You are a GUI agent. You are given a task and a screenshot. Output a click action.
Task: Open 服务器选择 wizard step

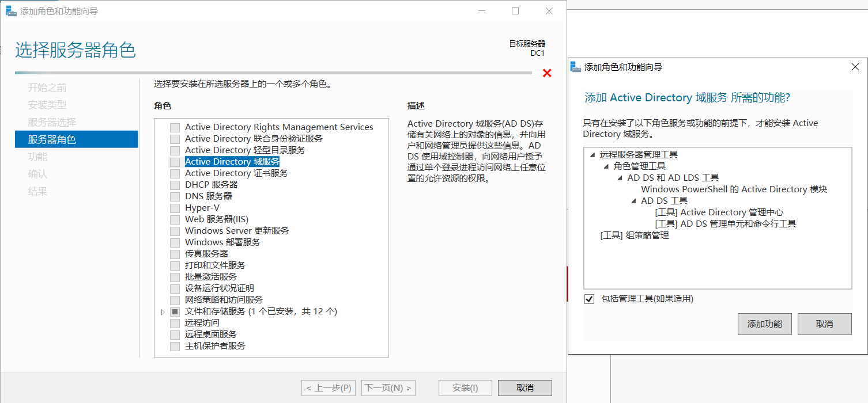pyautogui.click(x=52, y=122)
